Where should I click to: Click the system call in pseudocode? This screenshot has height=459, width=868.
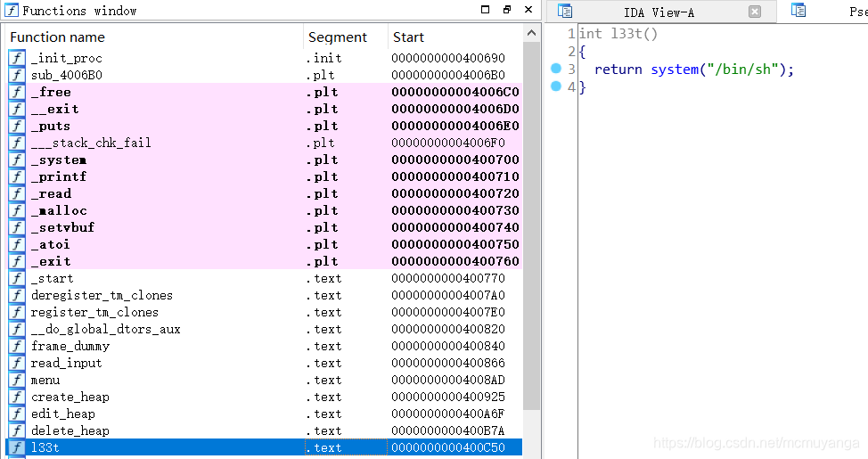pyautogui.click(x=675, y=70)
